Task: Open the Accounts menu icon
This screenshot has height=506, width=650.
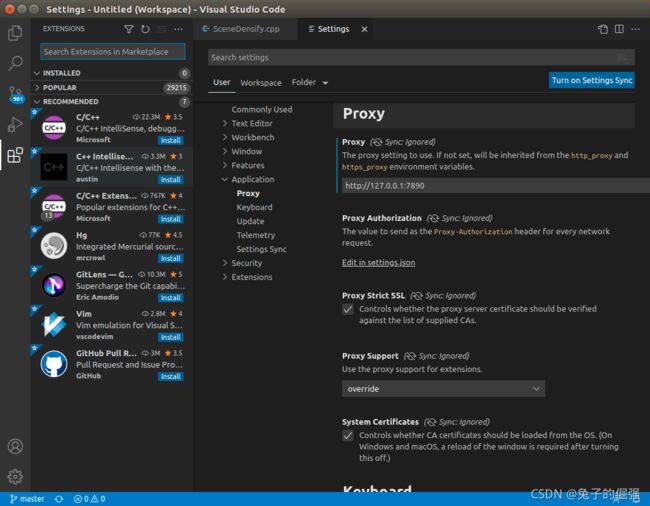Action: coord(15,446)
